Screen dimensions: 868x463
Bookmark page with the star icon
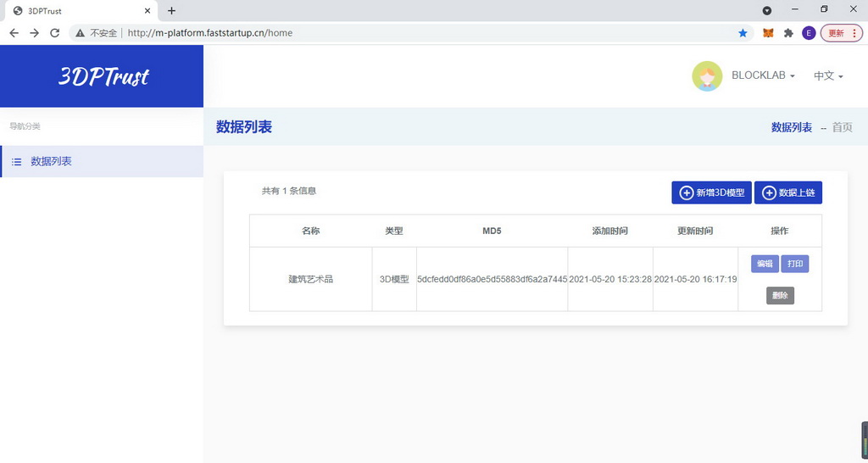coord(743,33)
